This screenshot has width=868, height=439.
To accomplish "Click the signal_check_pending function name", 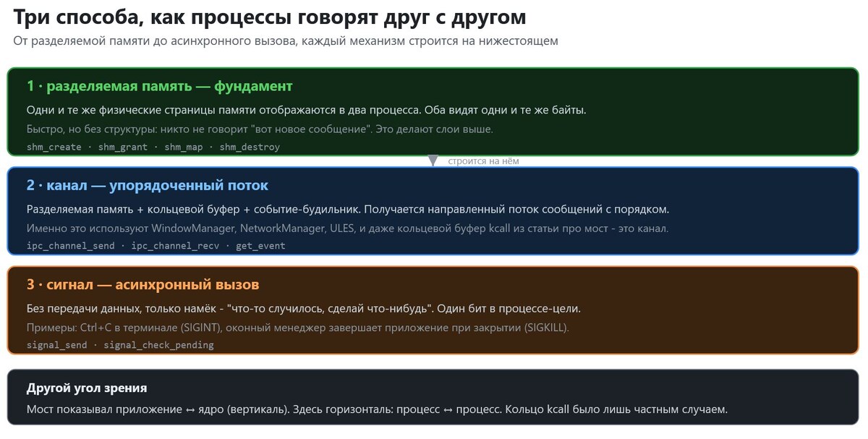I will point(159,345).
